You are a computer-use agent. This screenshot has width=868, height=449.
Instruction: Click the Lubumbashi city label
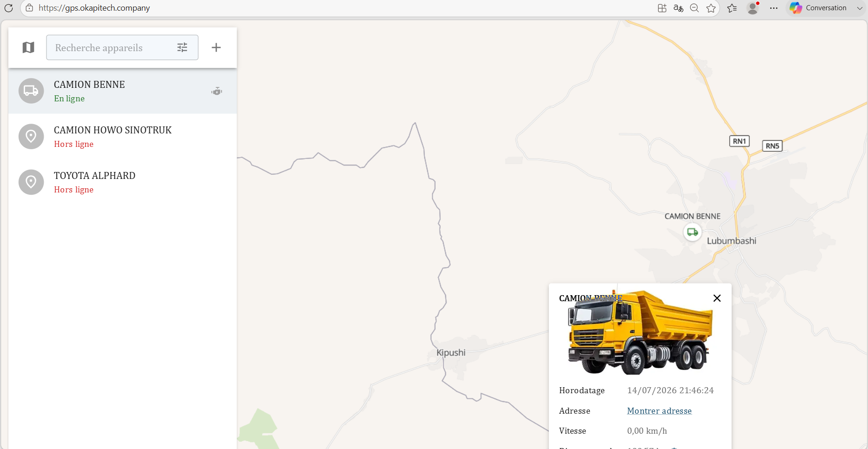coord(732,241)
